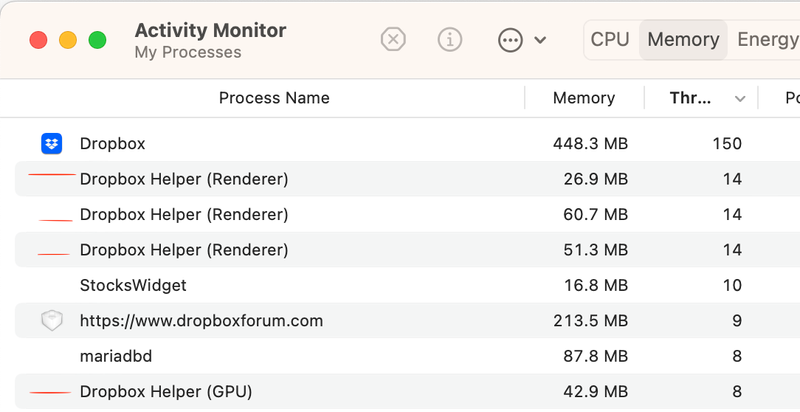
Task: Select the mariadbd process
Action: pyautogui.click(x=116, y=356)
